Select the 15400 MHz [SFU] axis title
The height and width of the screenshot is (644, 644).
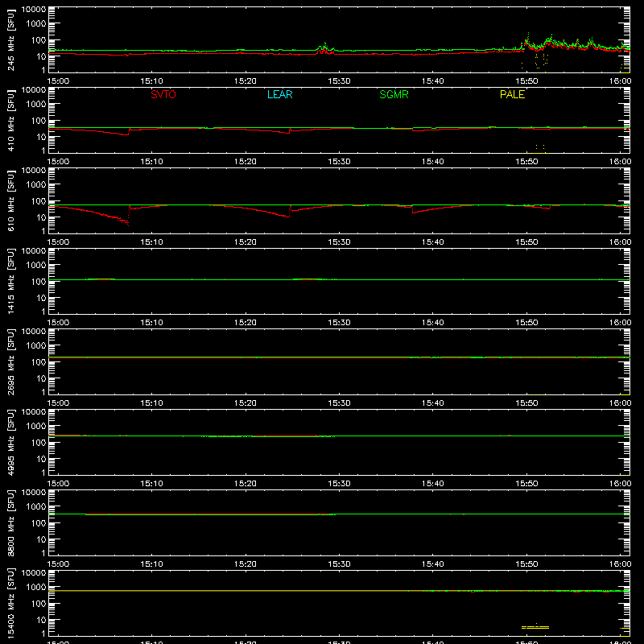point(11,603)
